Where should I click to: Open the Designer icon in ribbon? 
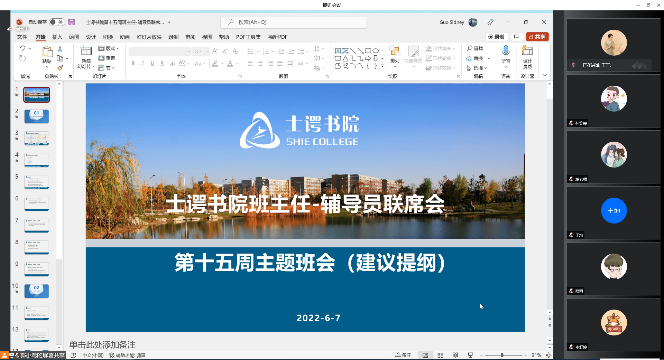[527, 51]
